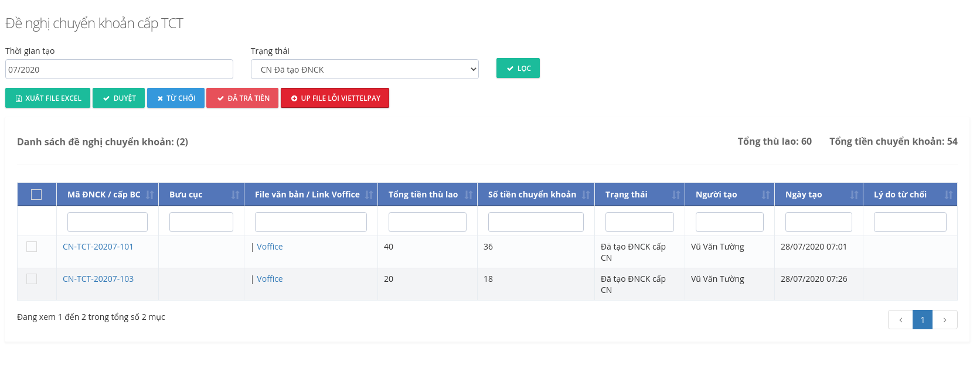Sort by Ngày tạo column
Screen dimensions: 980x365
pos(854,195)
